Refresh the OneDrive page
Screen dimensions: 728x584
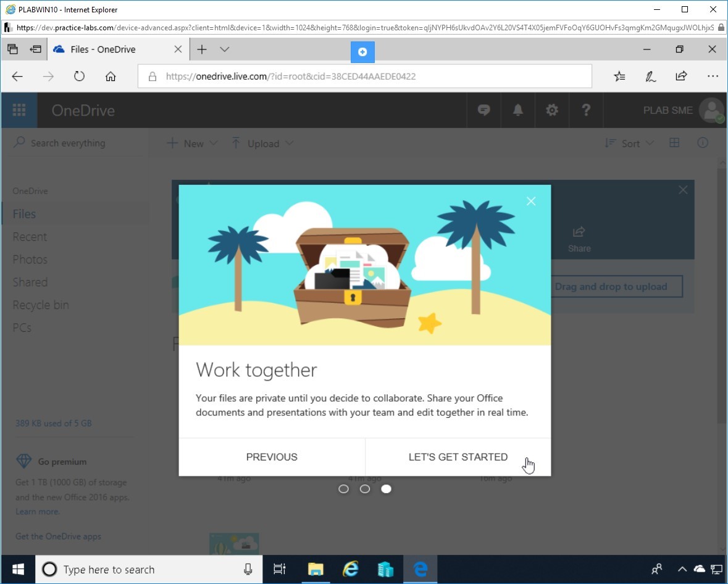(80, 77)
